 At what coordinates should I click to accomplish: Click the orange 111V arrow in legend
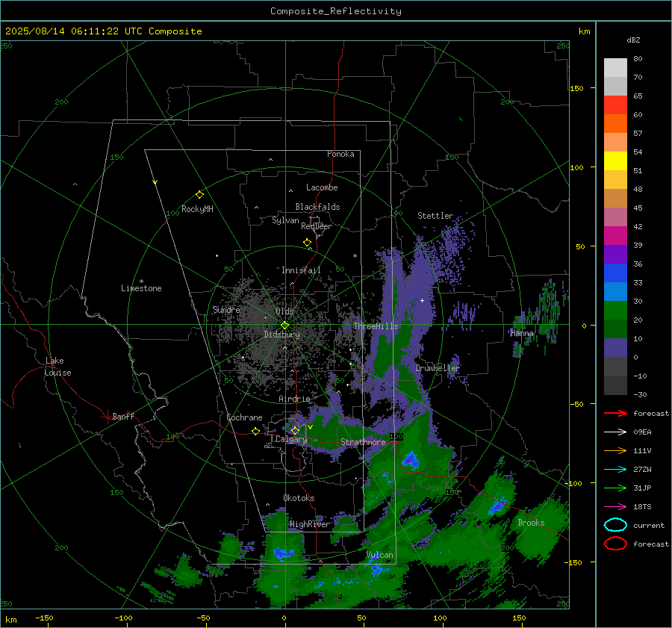pyautogui.click(x=615, y=450)
